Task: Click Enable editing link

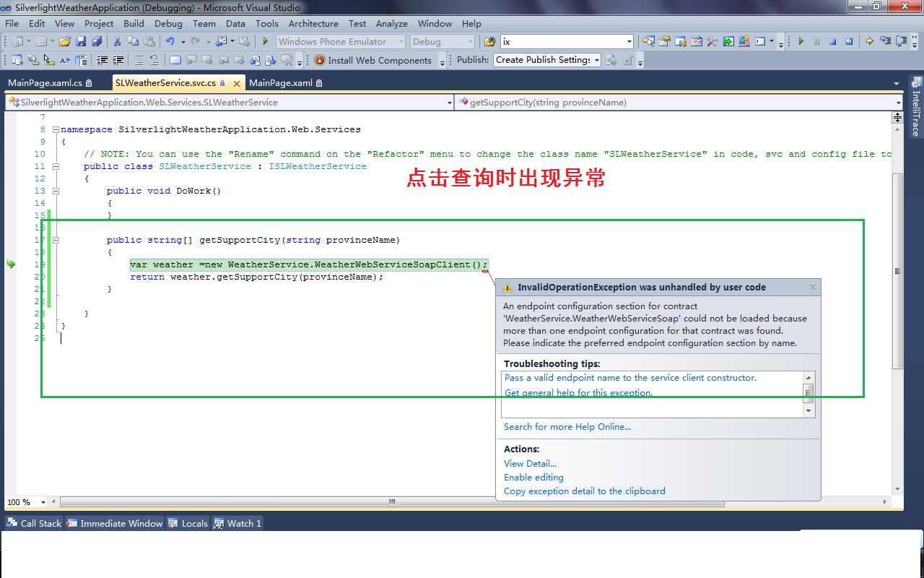Action: click(533, 478)
